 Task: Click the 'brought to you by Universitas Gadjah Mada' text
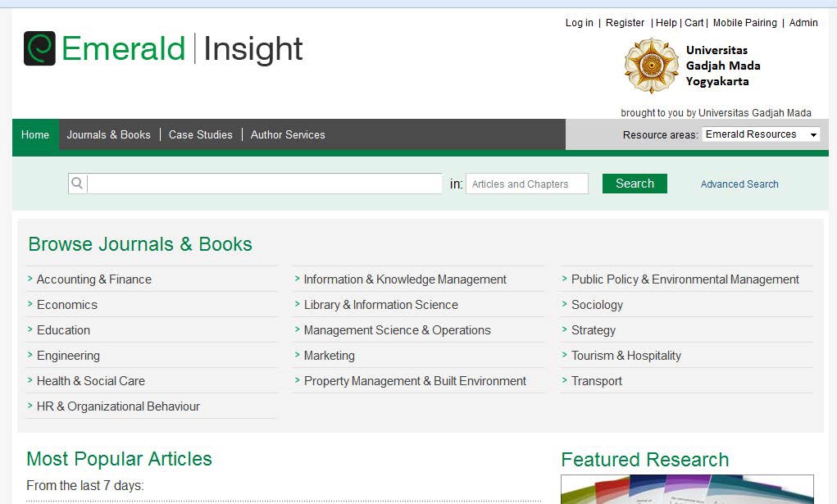(x=716, y=112)
